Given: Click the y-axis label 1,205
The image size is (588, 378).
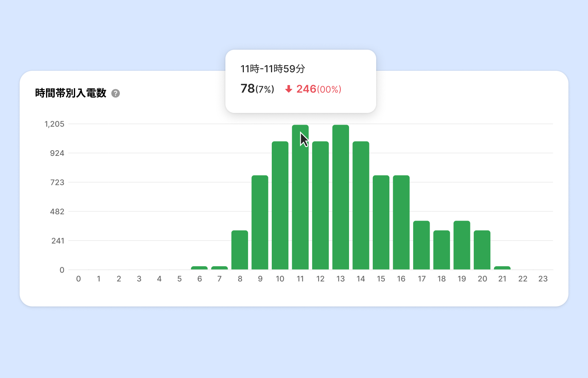Looking at the screenshot, I should tap(54, 124).
